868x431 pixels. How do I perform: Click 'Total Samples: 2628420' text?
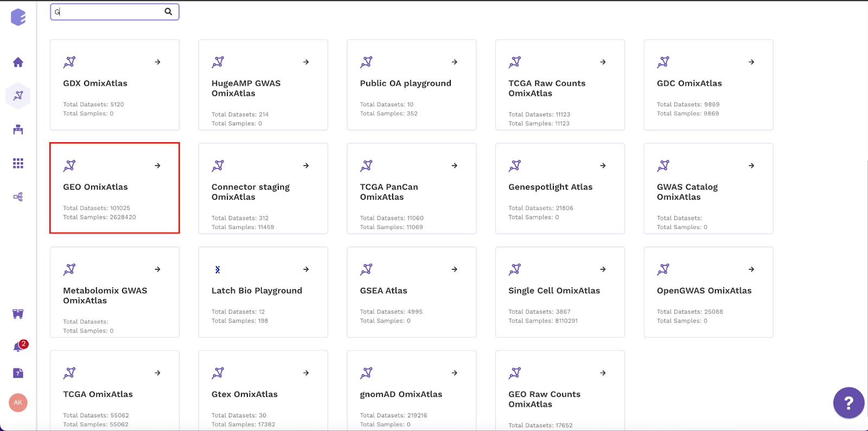tap(99, 217)
